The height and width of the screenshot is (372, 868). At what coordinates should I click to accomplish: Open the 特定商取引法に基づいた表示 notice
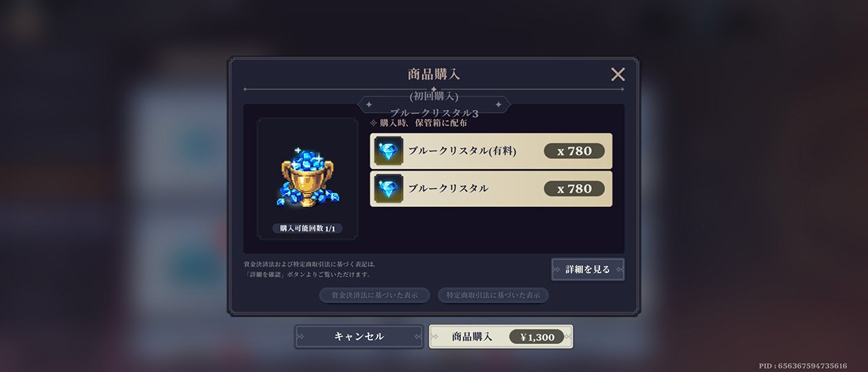tap(493, 295)
